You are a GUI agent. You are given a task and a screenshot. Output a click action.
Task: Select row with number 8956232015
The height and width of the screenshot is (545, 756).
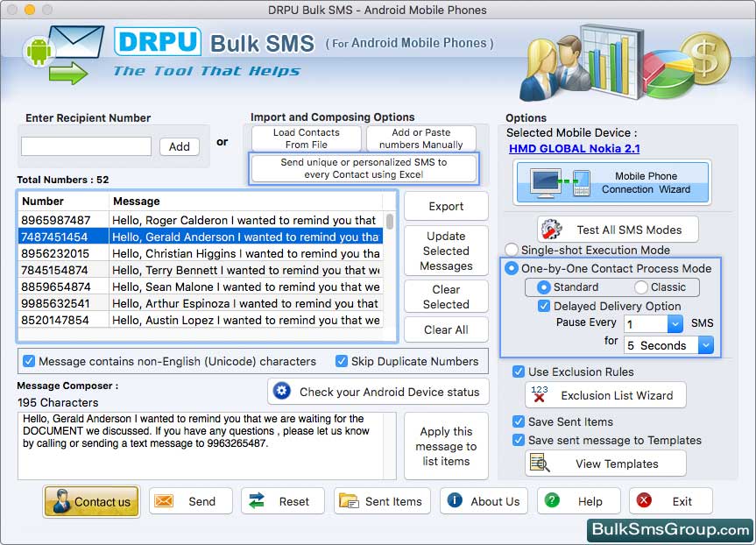(201, 253)
